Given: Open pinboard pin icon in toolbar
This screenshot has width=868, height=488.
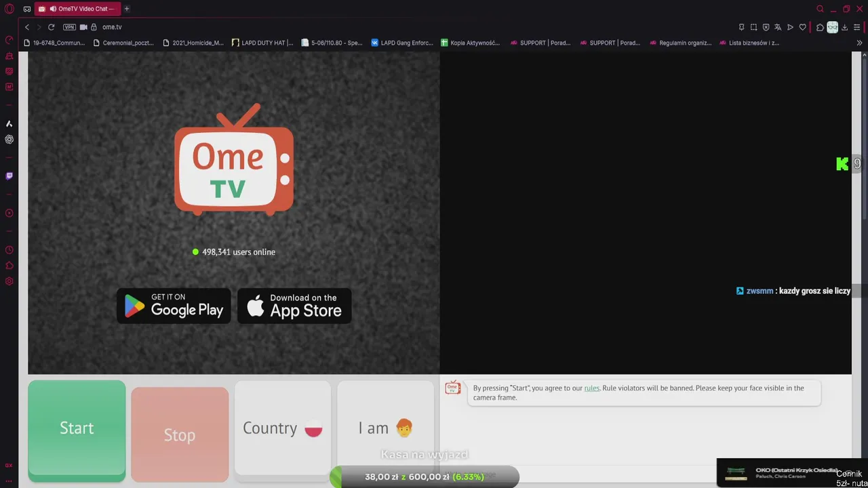Looking at the screenshot, I should click(x=741, y=27).
